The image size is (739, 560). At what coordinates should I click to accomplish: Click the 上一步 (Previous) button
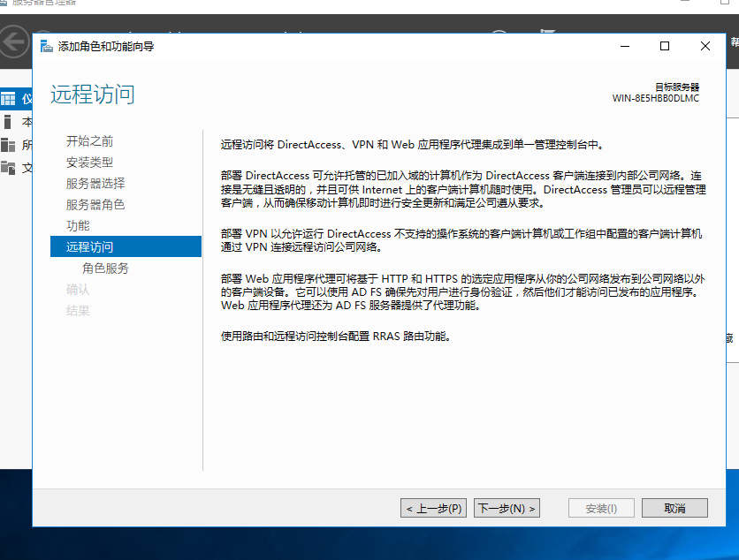click(x=433, y=508)
